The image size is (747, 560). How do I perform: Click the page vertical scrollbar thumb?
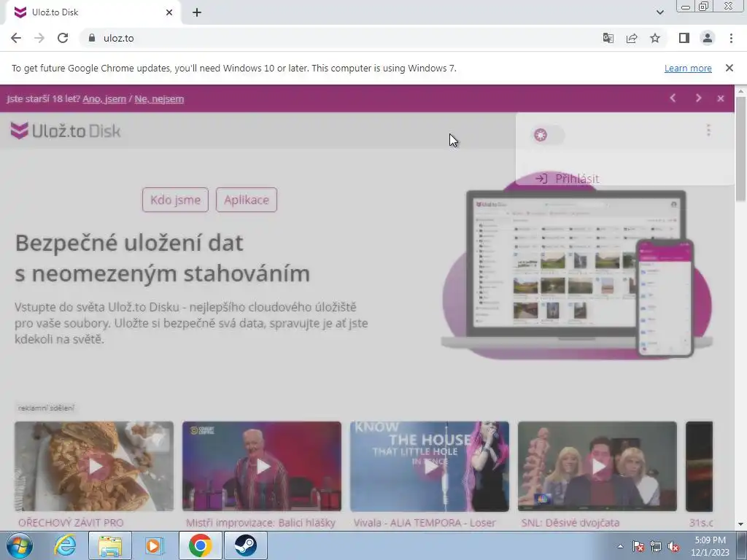[741, 149]
